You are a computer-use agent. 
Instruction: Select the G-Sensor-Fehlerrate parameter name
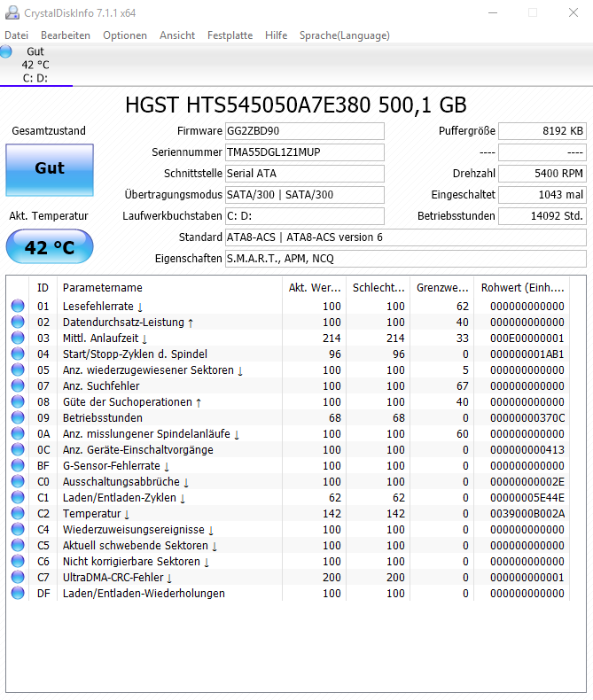116,466
